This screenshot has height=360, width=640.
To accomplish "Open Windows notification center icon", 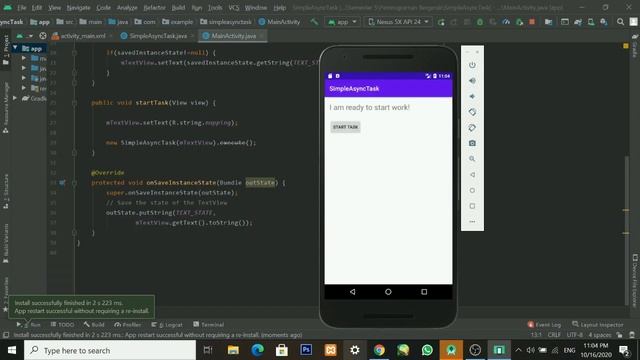I will coord(624,350).
